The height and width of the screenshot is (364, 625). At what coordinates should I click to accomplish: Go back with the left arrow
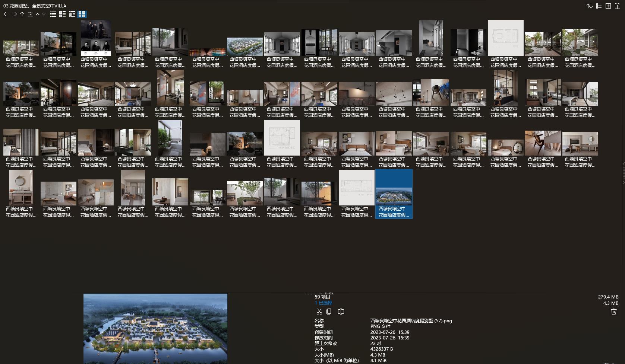click(x=6, y=14)
